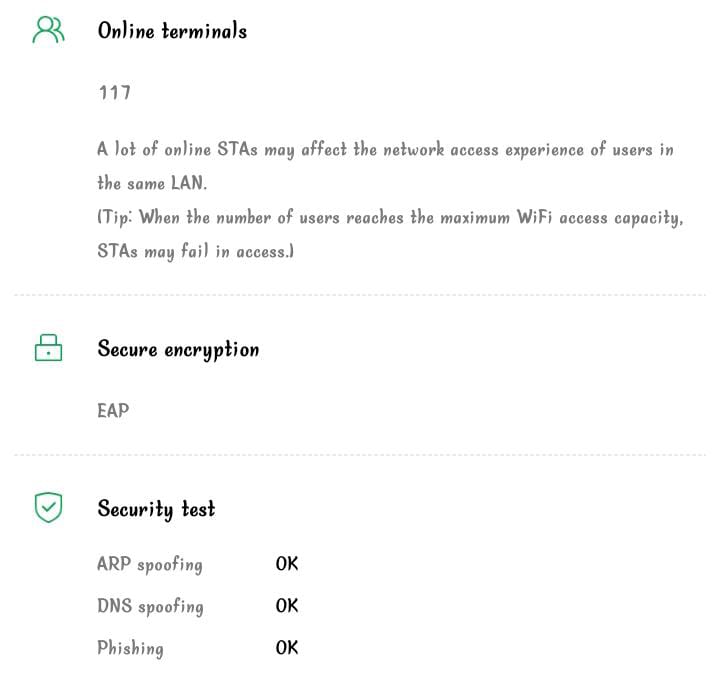Select the Online terminals heading
Viewport: 720px width, 692px height.
pos(172,31)
